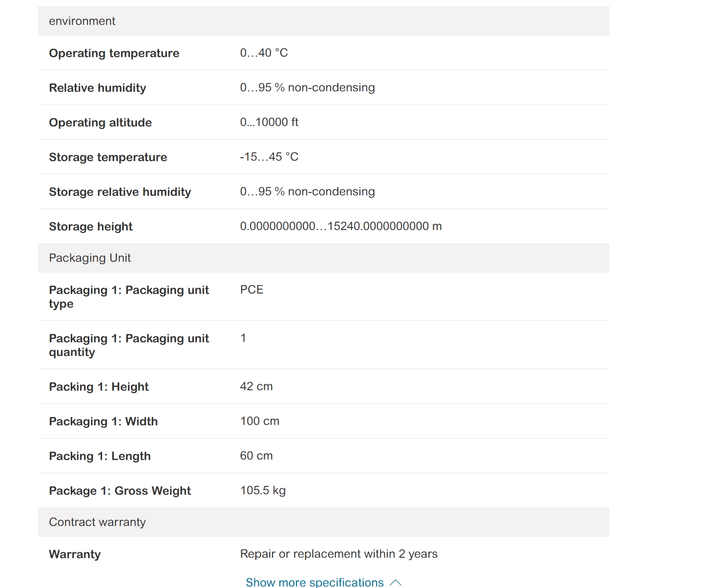Click the Storage height value in meters

340,226
